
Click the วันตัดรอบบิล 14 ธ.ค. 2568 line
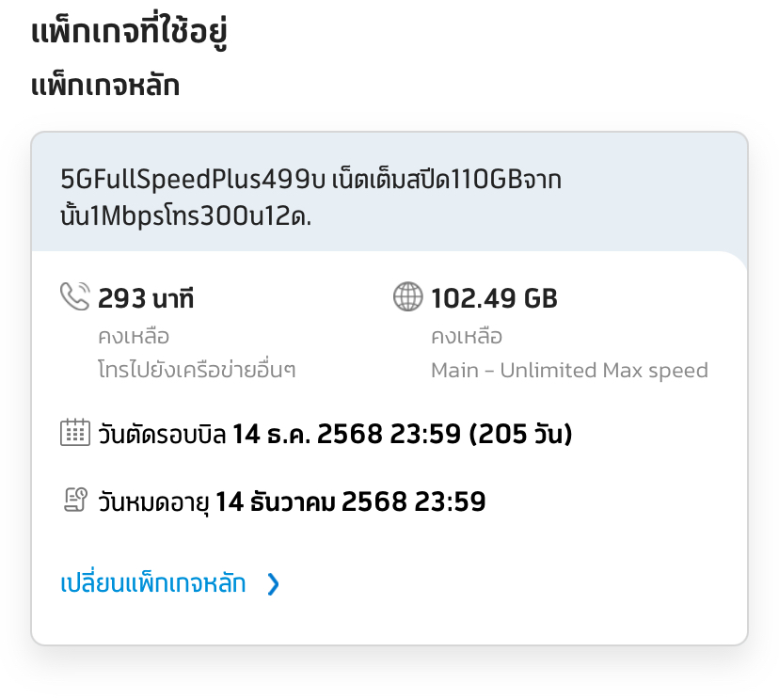(335, 433)
